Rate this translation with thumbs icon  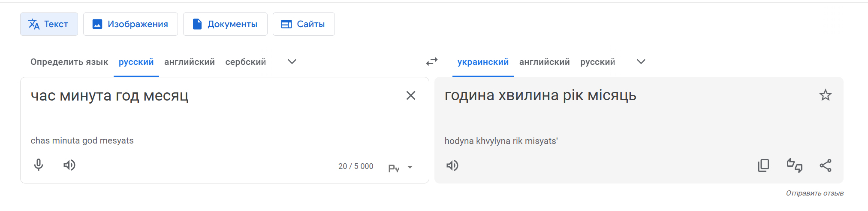click(794, 165)
